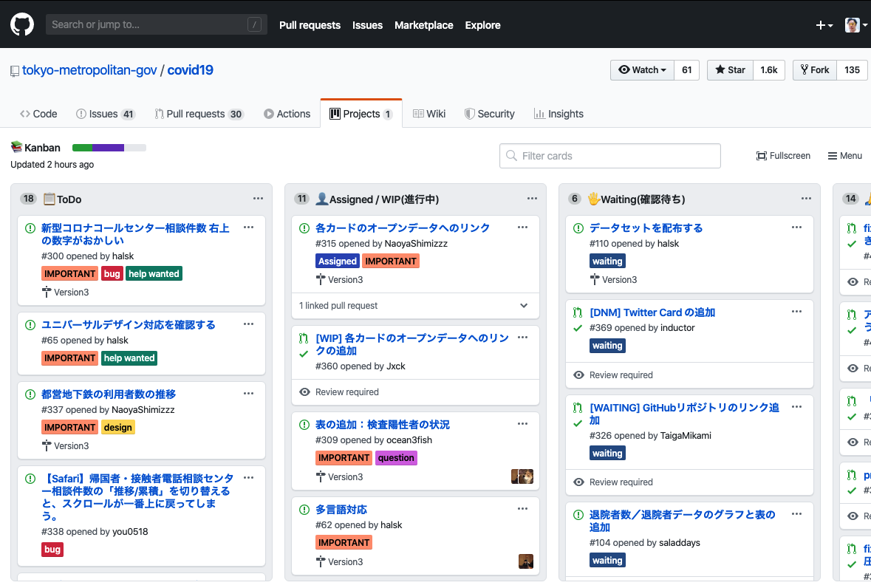
Task: Open the ToDo column options menu
Action: pos(258,199)
